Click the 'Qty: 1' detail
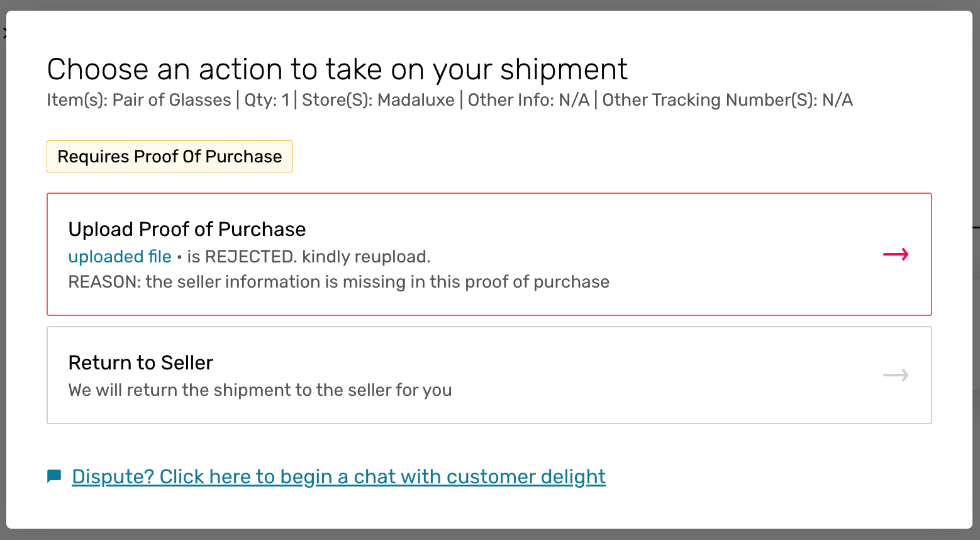The height and width of the screenshot is (540, 980). click(267, 100)
